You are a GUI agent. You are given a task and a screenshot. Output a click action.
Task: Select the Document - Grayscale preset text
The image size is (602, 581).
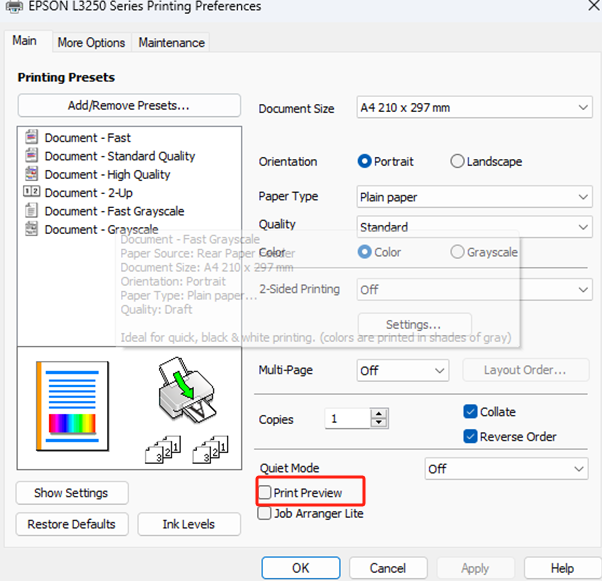pyautogui.click(x=101, y=229)
